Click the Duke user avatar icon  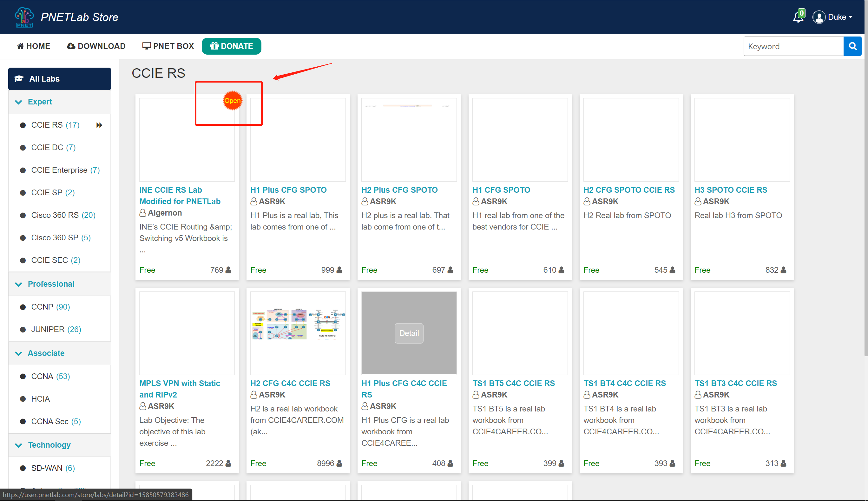pyautogui.click(x=819, y=17)
